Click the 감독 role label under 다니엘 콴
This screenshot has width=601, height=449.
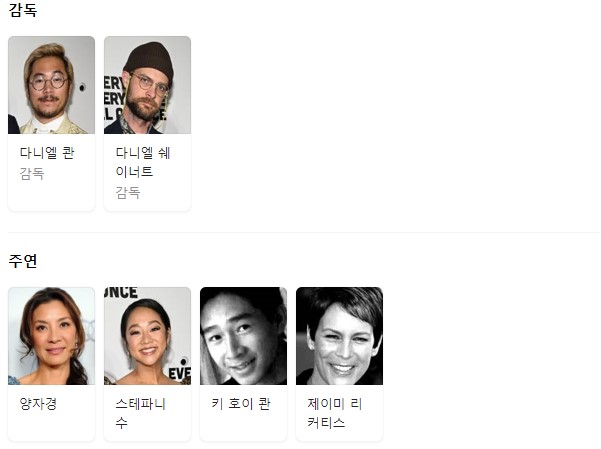coord(32,174)
